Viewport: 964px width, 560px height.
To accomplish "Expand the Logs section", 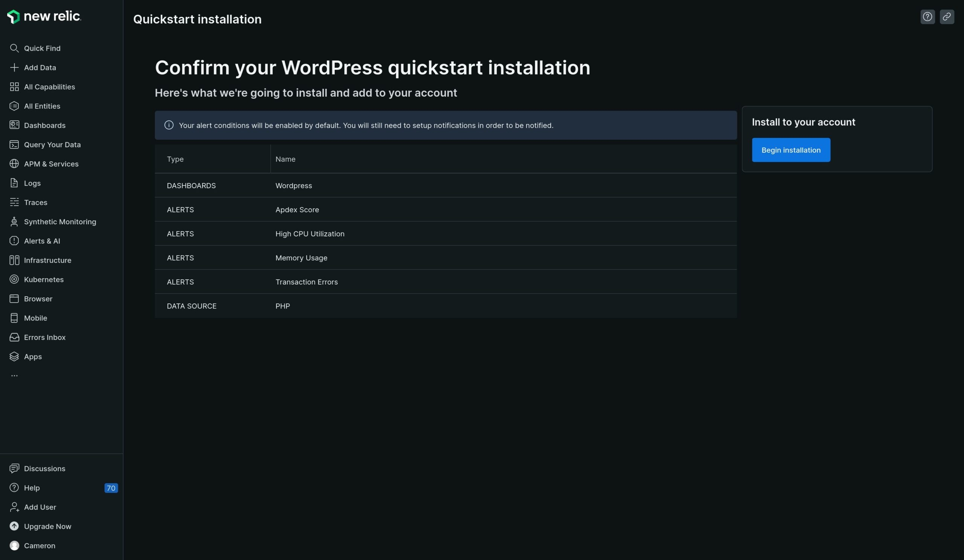I will [x=32, y=183].
